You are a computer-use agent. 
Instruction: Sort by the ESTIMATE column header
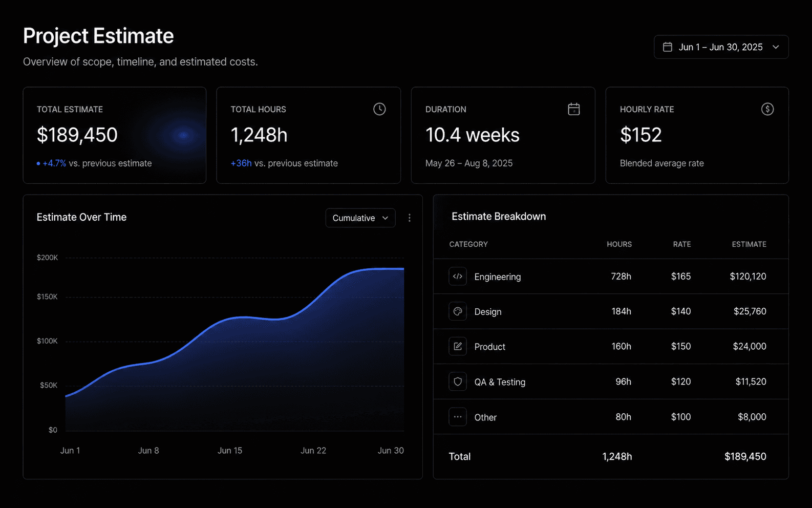[x=749, y=244]
